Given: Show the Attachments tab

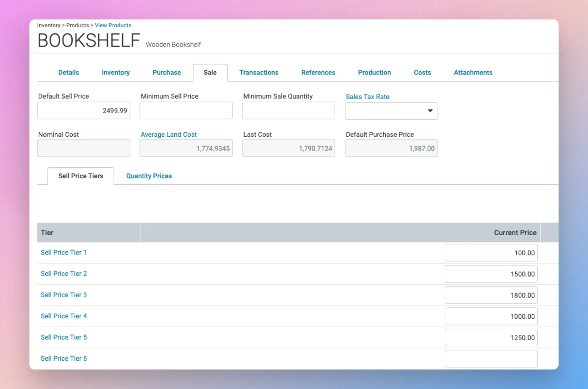Looking at the screenshot, I should (473, 72).
